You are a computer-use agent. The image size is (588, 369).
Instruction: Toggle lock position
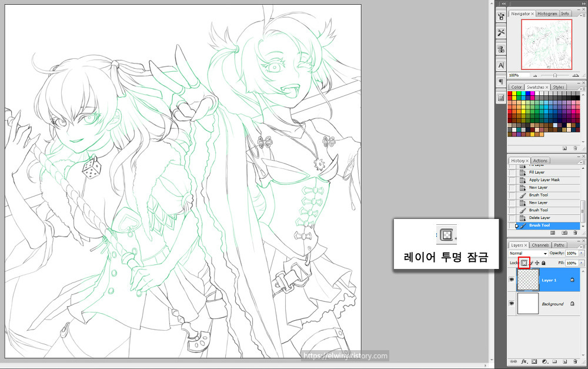pyautogui.click(x=537, y=262)
